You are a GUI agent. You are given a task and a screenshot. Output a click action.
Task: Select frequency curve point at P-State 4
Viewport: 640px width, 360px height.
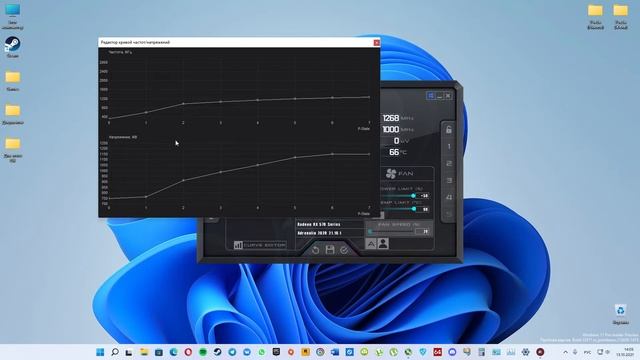pyautogui.click(x=258, y=100)
